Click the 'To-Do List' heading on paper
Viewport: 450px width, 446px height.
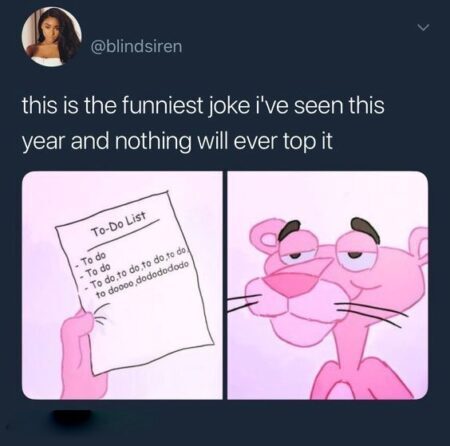click(x=119, y=225)
